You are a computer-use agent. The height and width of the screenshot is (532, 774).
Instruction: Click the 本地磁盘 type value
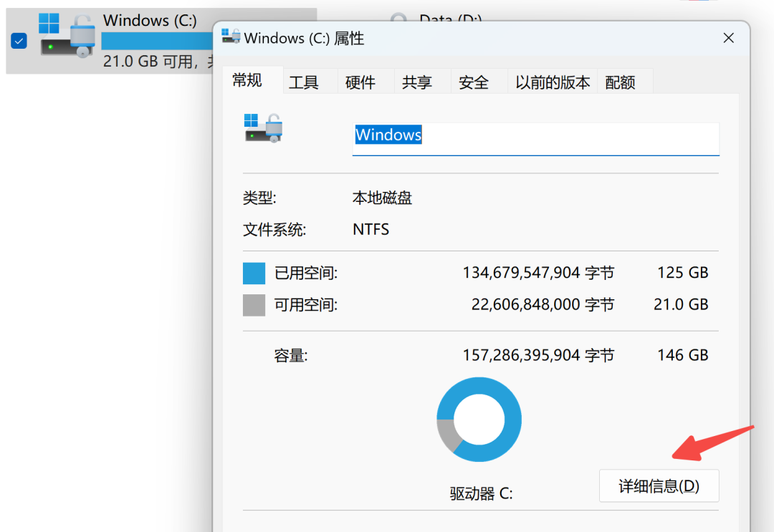click(382, 198)
